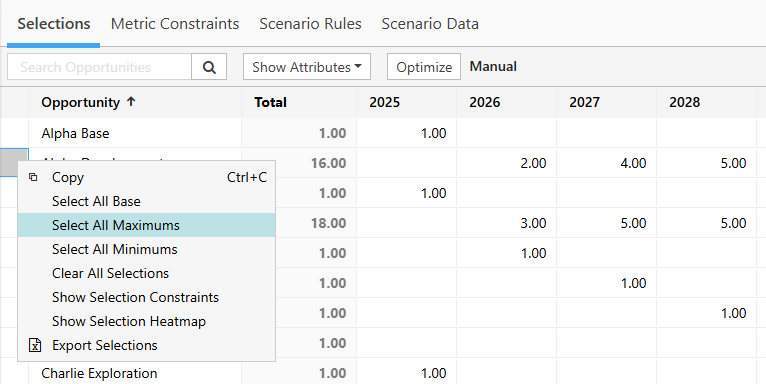766x384 pixels.
Task: Select the Selections tab
Action: 54,24
